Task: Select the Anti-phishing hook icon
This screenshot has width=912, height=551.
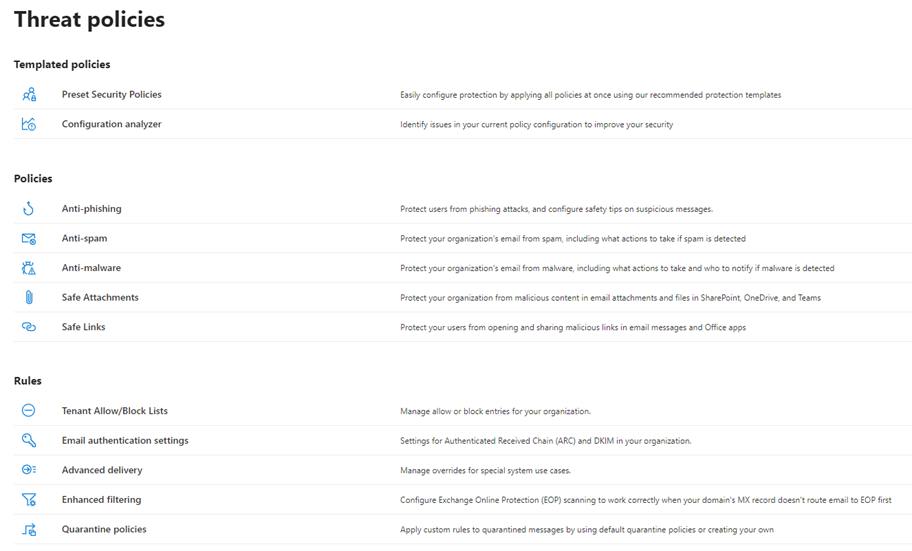Action: click(28, 208)
